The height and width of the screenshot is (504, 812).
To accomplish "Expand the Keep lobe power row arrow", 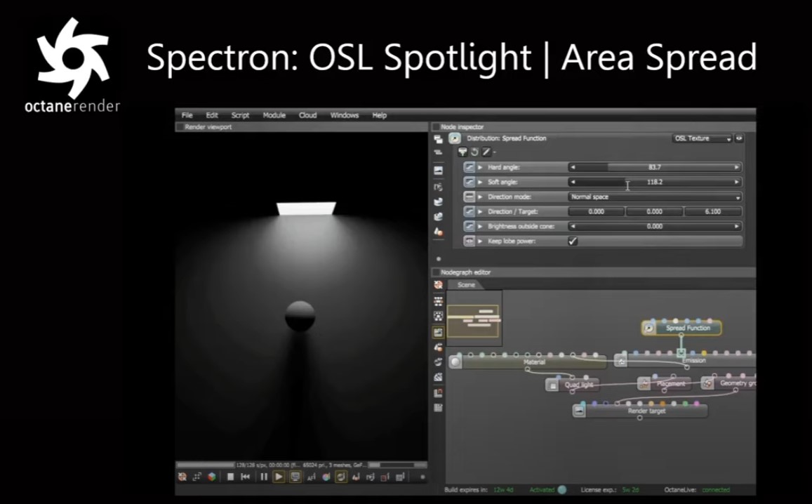I will click(x=480, y=241).
